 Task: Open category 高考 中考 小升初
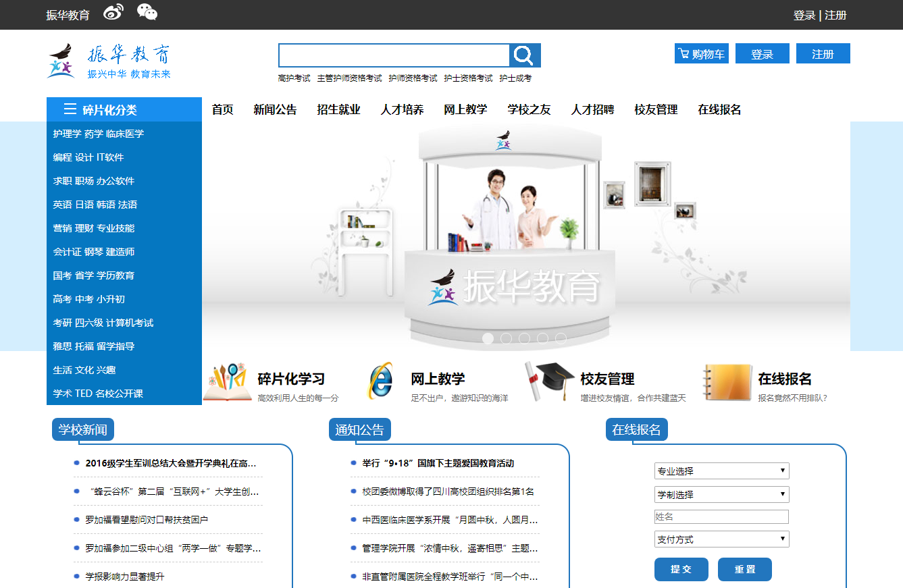click(124, 299)
